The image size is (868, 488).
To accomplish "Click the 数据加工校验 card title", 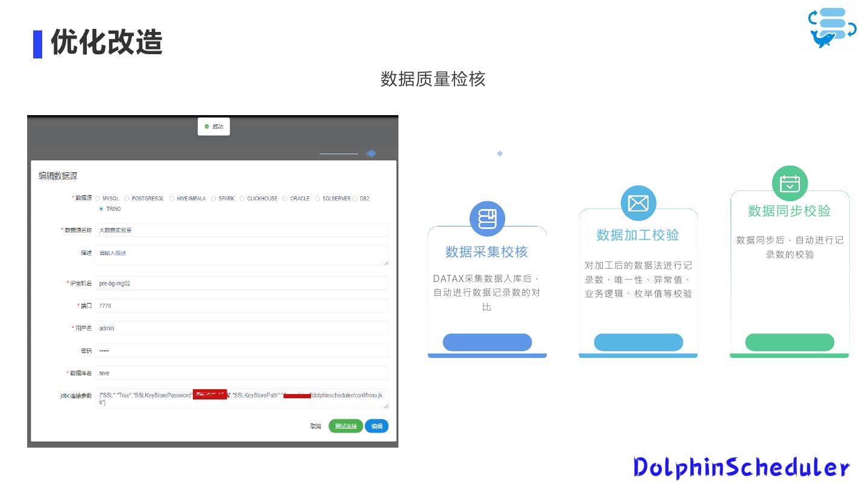I will 638,235.
